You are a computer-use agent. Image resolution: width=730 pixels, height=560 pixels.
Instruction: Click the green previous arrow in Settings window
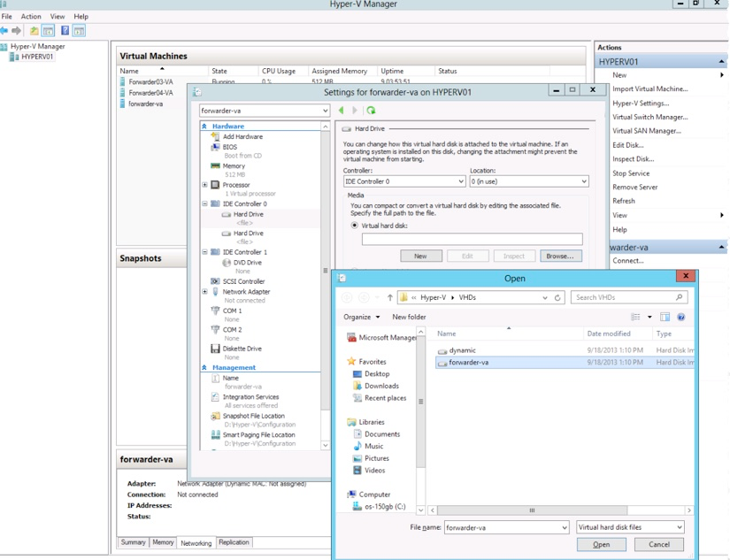click(342, 111)
